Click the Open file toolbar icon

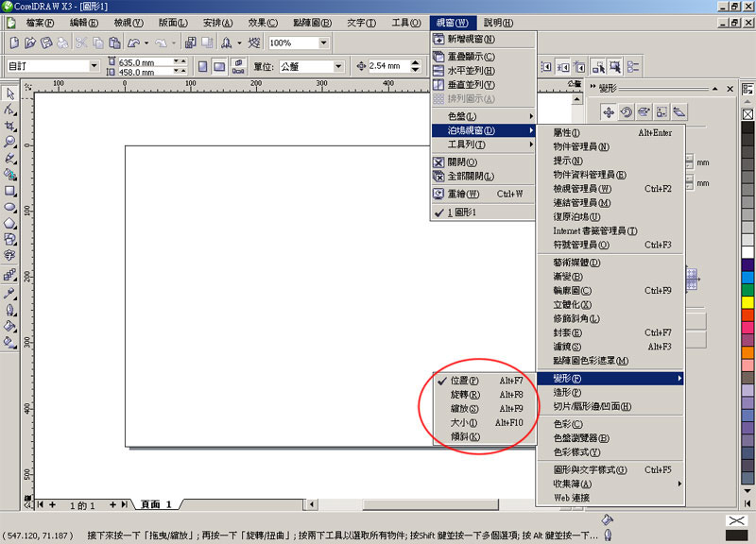[x=30, y=42]
